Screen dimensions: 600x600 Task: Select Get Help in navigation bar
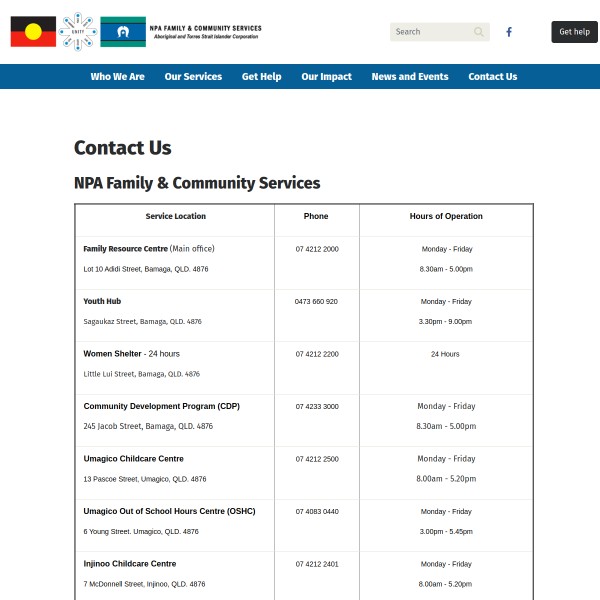click(261, 77)
